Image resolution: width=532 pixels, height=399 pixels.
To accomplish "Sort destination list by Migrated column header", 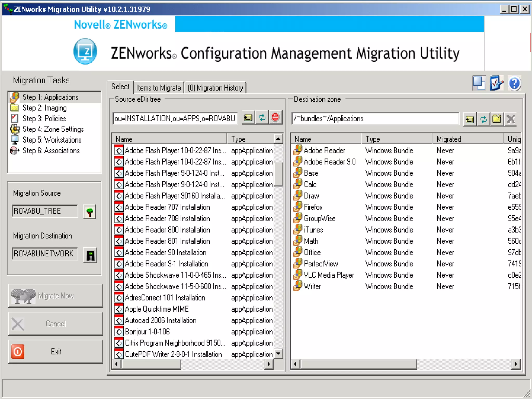I will (468, 139).
